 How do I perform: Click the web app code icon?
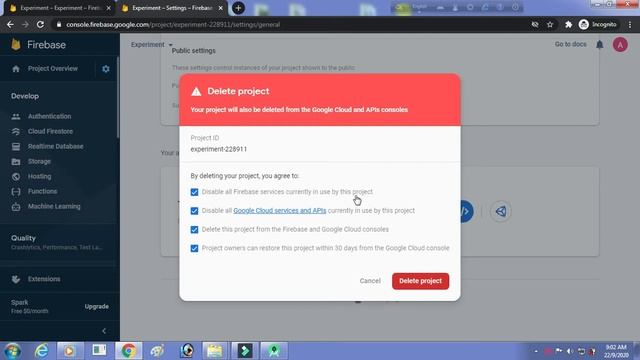[467, 211]
